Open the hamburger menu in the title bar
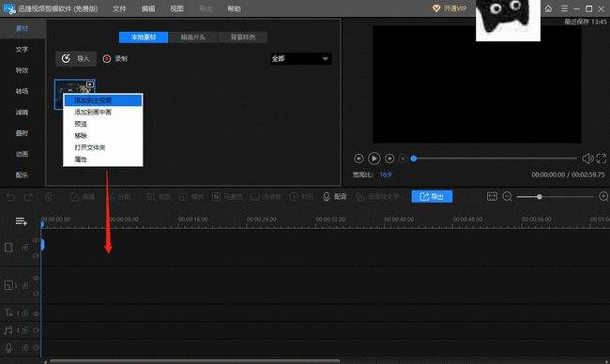 564,8
